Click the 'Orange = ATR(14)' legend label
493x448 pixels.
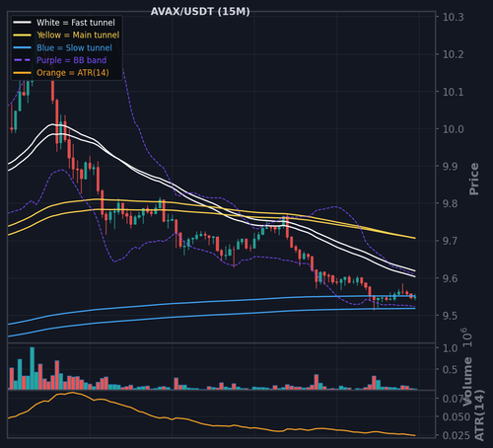(73, 73)
